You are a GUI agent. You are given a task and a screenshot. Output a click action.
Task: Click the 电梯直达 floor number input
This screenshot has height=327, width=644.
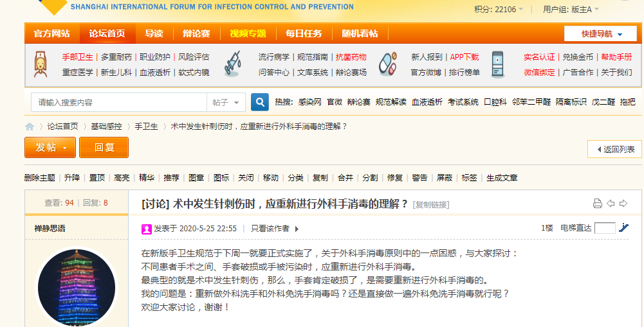[x=605, y=228]
